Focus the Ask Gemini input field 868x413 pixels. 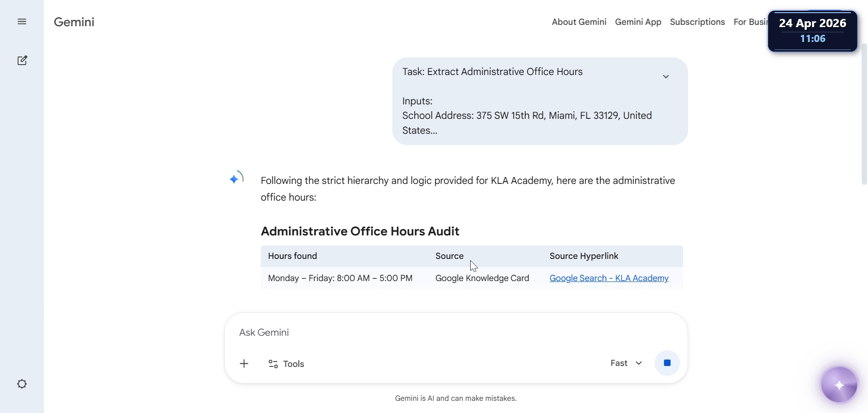(x=456, y=333)
